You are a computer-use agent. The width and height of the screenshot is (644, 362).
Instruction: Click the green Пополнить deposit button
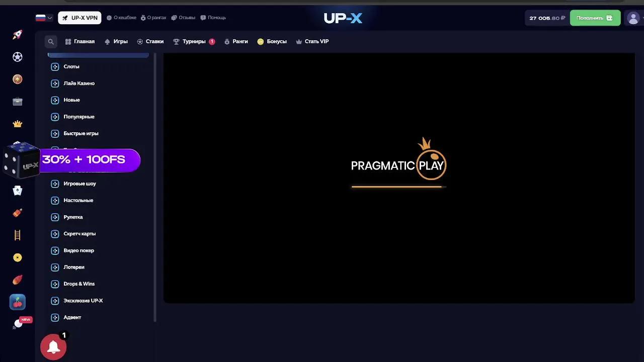tap(595, 18)
